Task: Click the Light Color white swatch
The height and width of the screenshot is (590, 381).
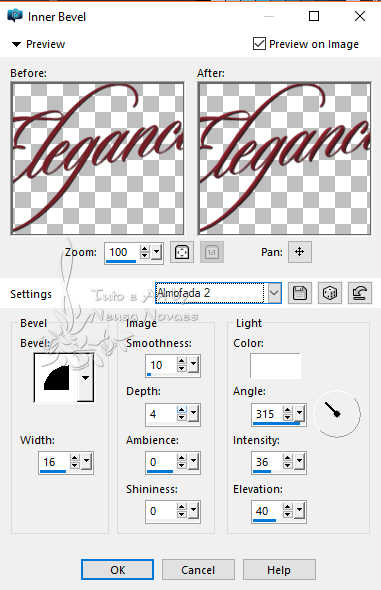Action: click(x=276, y=366)
